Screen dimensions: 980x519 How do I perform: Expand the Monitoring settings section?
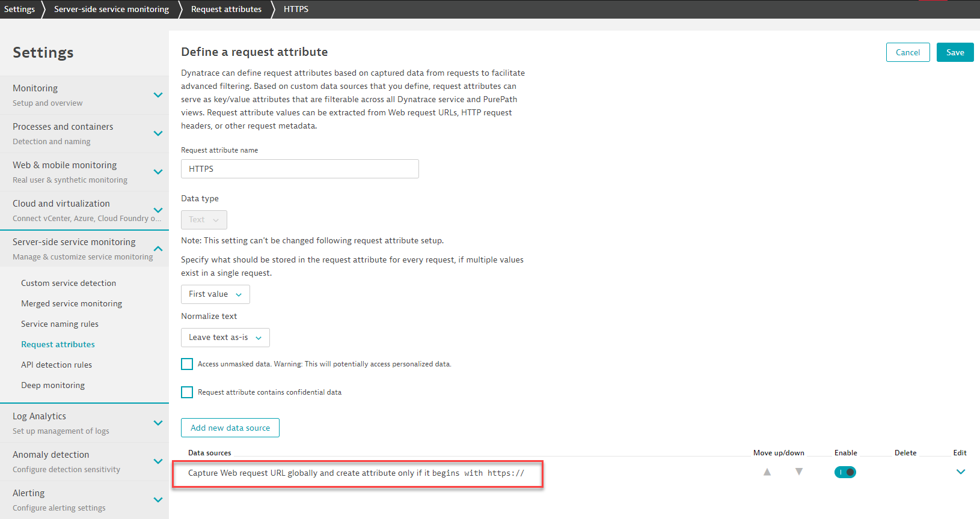pyautogui.click(x=158, y=95)
